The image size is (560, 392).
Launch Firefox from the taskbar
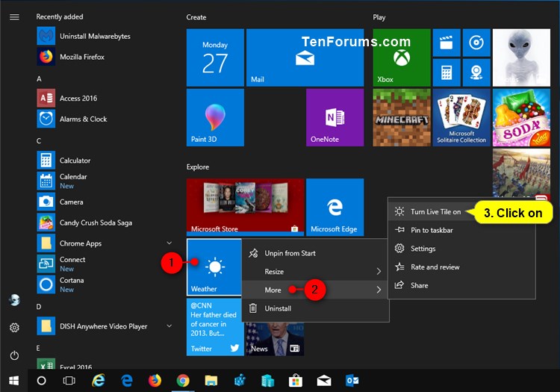coord(155,381)
